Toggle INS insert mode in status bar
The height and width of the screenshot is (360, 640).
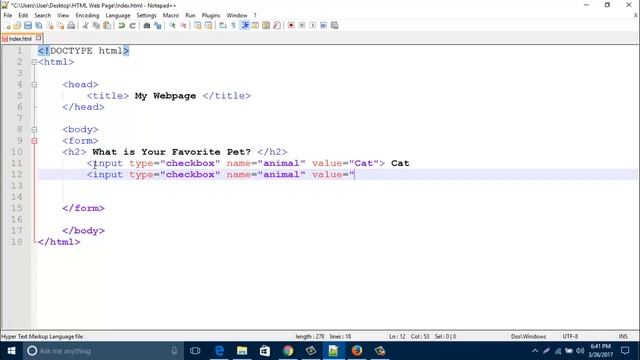tap(623, 337)
